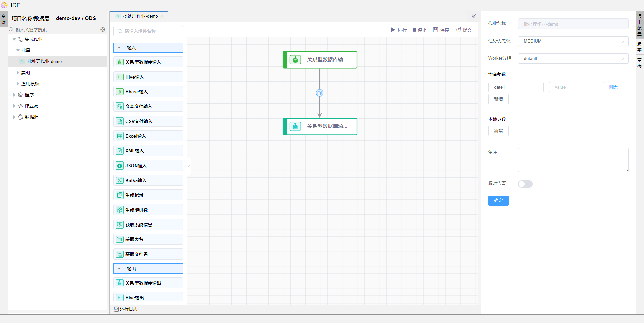Screen dimensions: 644x323
Task: Click the blue 确定 confirm button
Action: coord(498,201)
